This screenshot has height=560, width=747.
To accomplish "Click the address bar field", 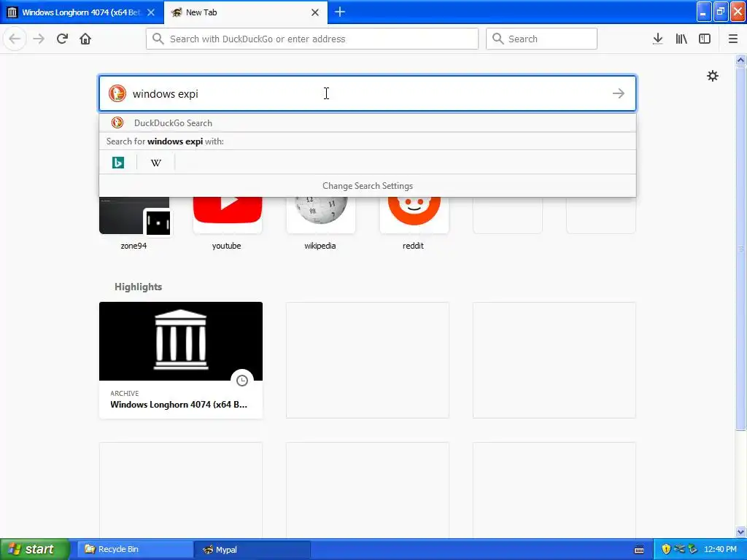I will click(312, 39).
